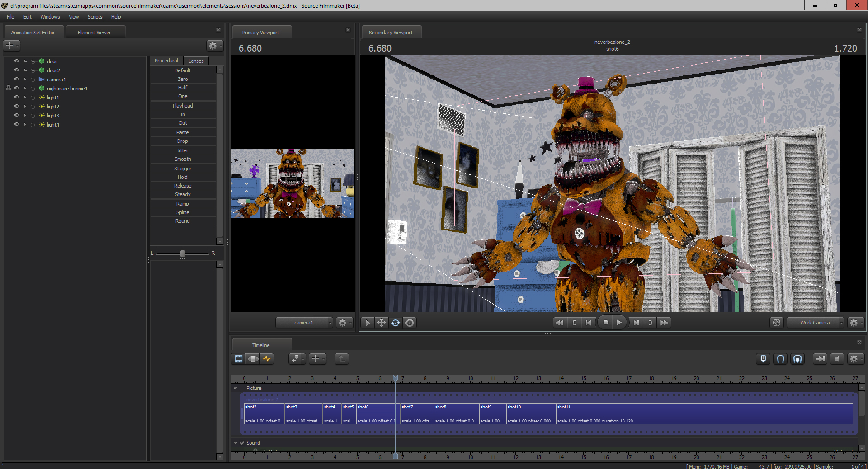868x469 pixels.
Task: Apply the Smooth preset
Action: pos(183,159)
